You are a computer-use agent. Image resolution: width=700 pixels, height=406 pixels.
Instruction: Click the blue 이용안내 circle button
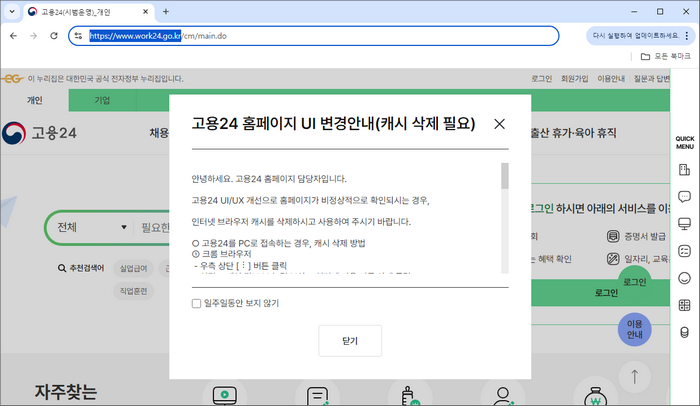tap(634, 329)
